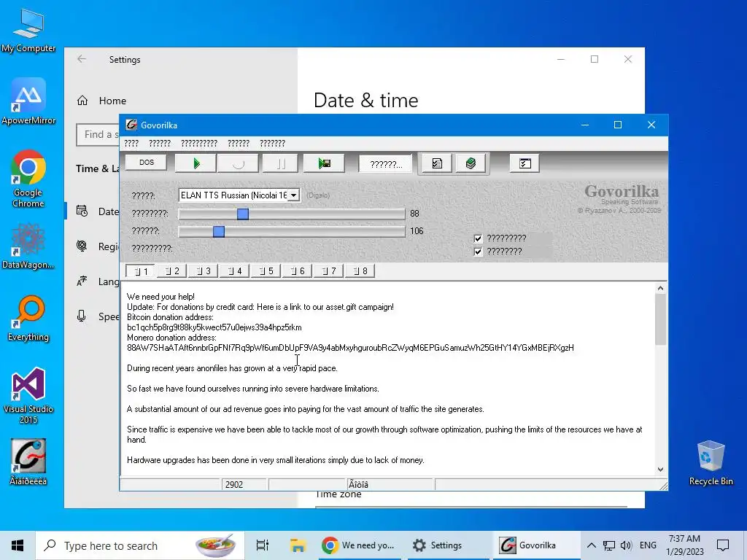The image size is (747, 560).
Task: Show hidden tray icons chevron
Action: (x=591, y=545)
